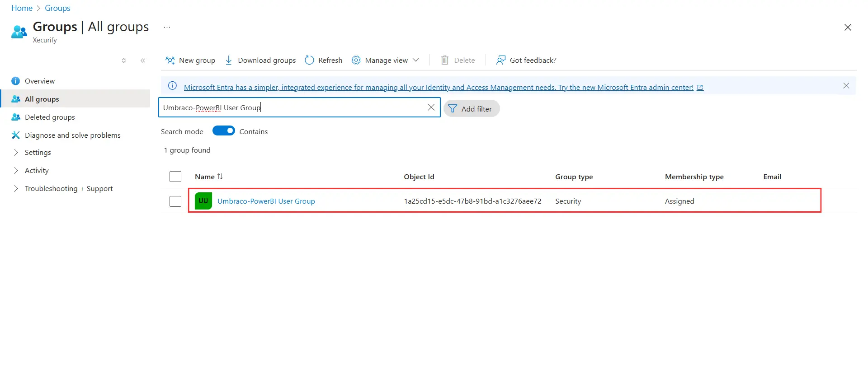This screenshot has height=368, width=868.
Task: Click the Delete trash icon
Action: [445, 60]
